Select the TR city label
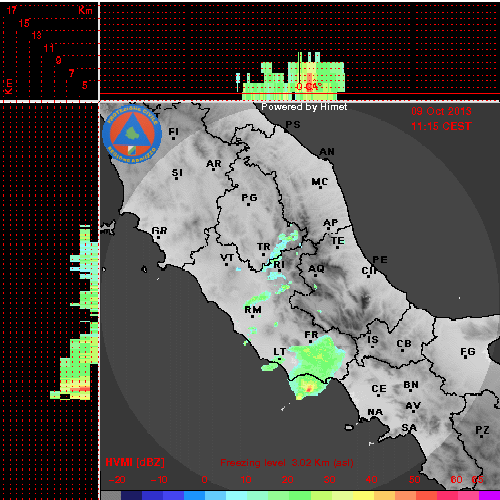This screenshot has height=500, width=500. [263, 247]
